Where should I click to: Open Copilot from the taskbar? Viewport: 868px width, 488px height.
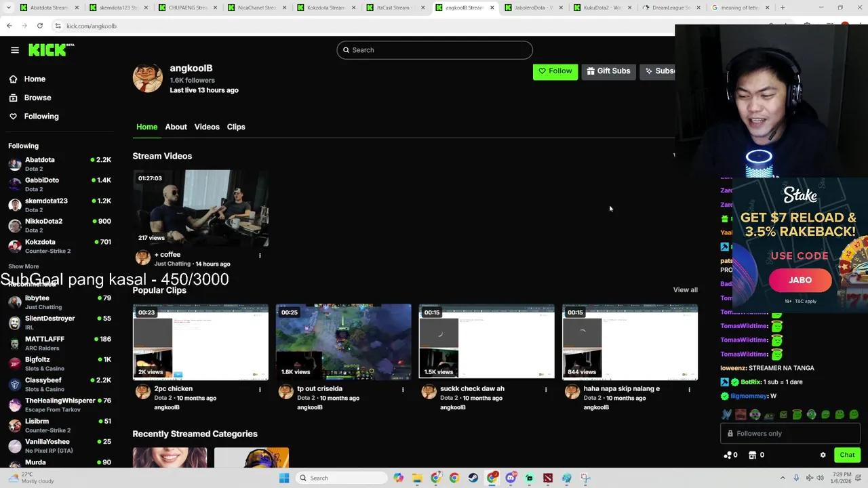point(399,479)
